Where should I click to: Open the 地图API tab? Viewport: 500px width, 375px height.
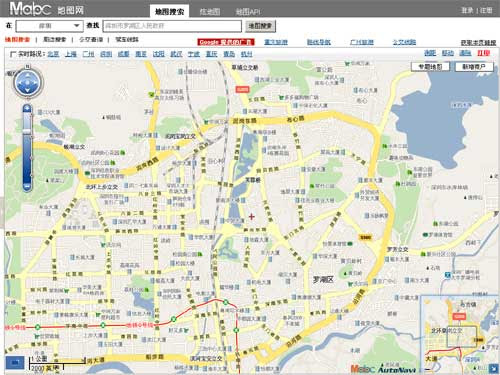click(247, 12)
